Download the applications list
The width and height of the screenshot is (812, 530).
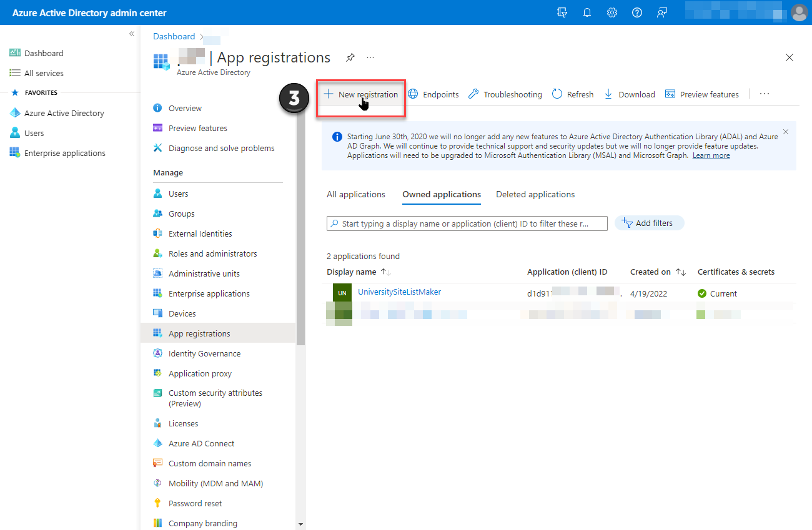click(x=630, y=94)
